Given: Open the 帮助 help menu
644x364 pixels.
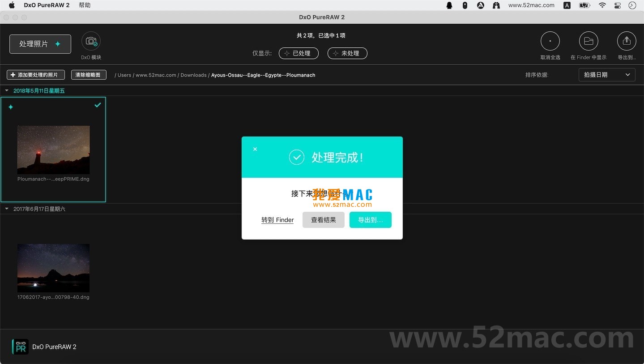Looking at the screenshot, I should [85, 5].
